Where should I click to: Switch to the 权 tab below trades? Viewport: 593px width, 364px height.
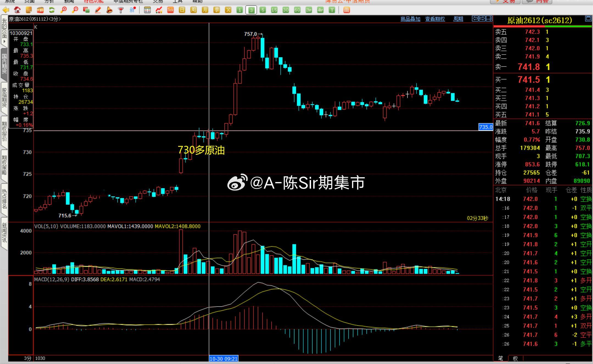pos(515,358)
